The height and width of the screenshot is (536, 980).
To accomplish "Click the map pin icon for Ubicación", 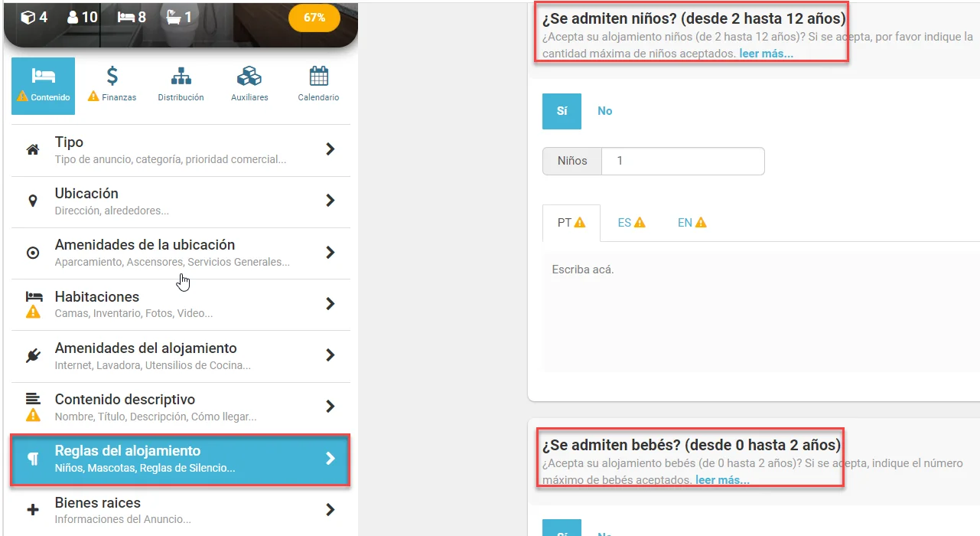I will coord(33,201).
